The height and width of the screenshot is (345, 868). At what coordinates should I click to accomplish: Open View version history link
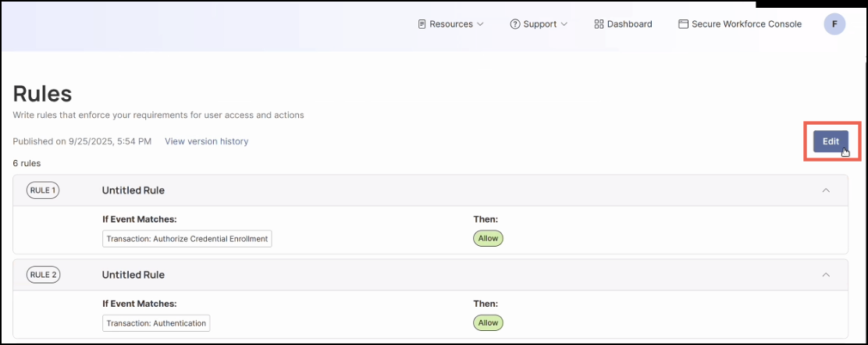pos(206,141)
